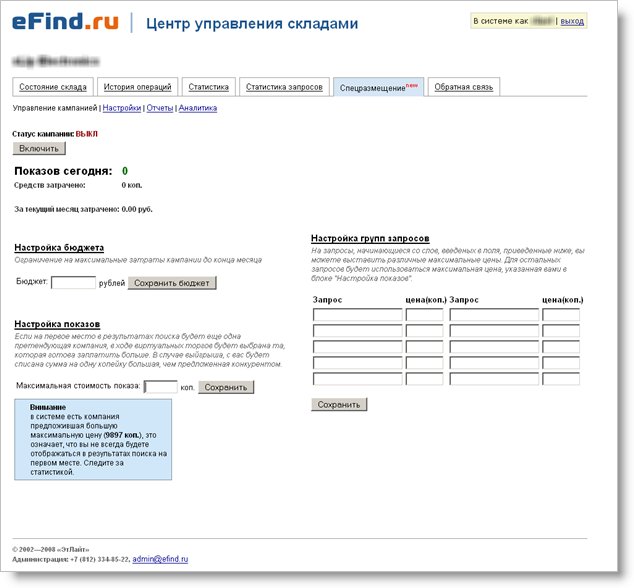
Task: Click second row left цена field
Action: coord(425,331)
